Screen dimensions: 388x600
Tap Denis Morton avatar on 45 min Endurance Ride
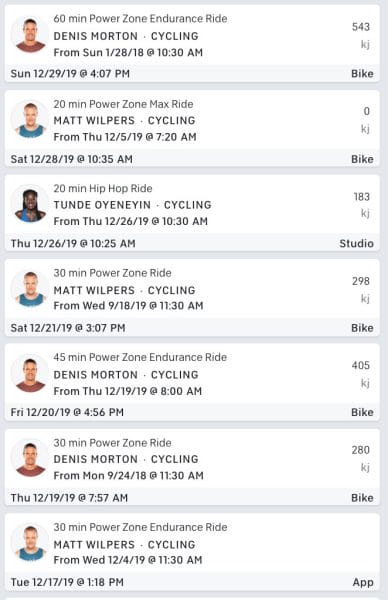pyautogui.click(x=30, y=373)
